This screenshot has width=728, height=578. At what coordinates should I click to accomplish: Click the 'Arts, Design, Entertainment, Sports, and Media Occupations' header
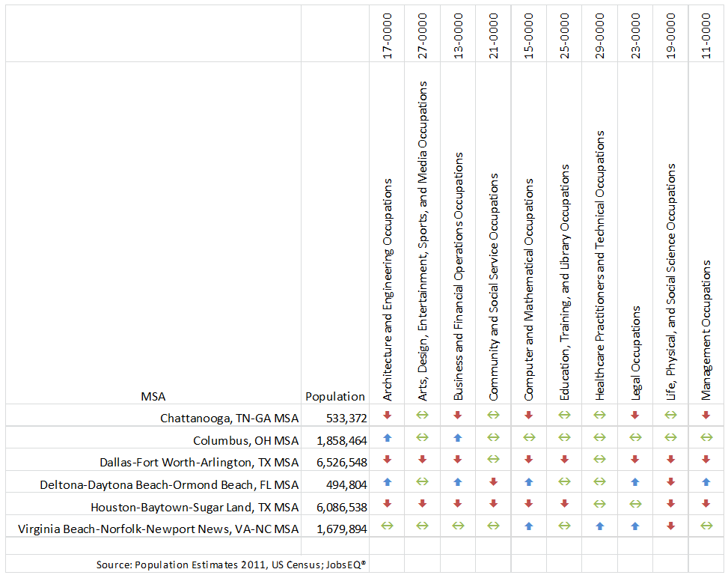coord(423,241)
